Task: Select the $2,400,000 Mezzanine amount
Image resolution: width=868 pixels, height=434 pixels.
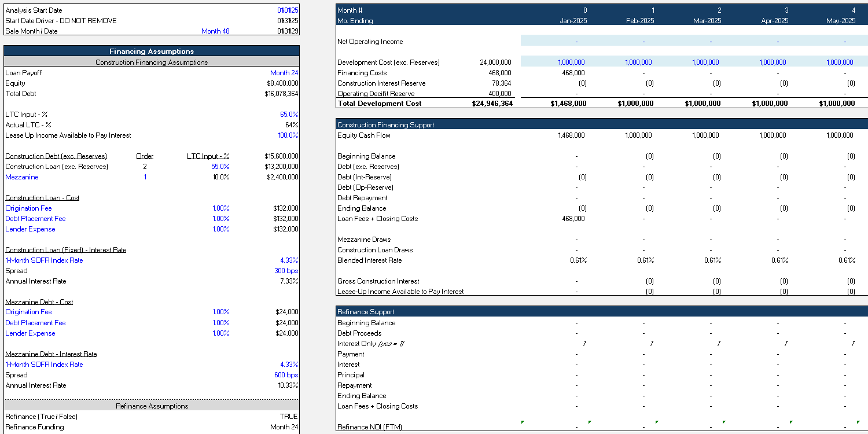Action: tap(282, 177)
